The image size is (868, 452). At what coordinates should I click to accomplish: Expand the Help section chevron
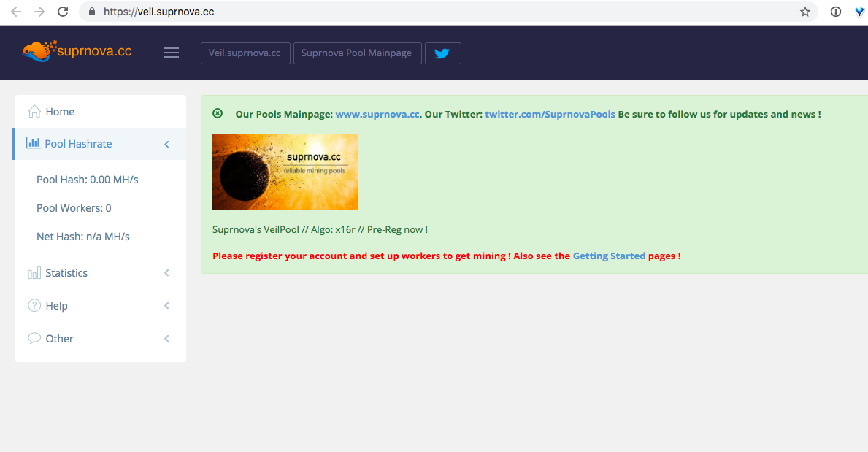pos(166,306)
